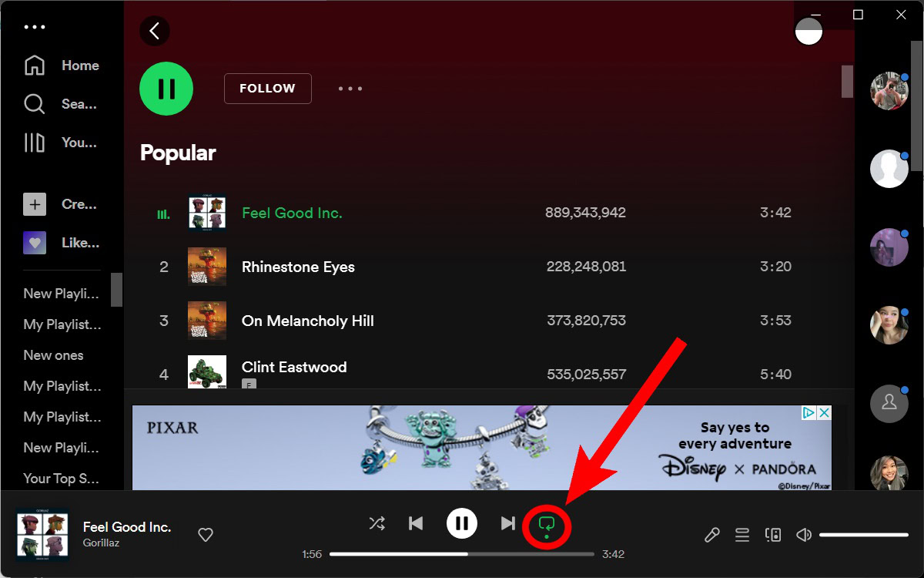Click the 373,820,753 play count
Screen dimensions: 924x578
586,321
